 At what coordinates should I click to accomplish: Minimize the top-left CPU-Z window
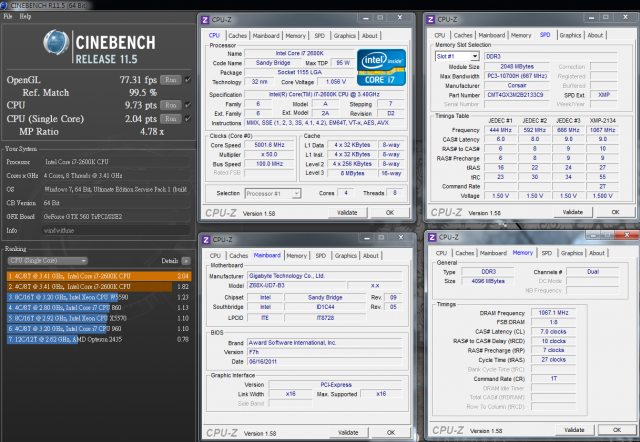pyautogui.click(x=366, y=18)
